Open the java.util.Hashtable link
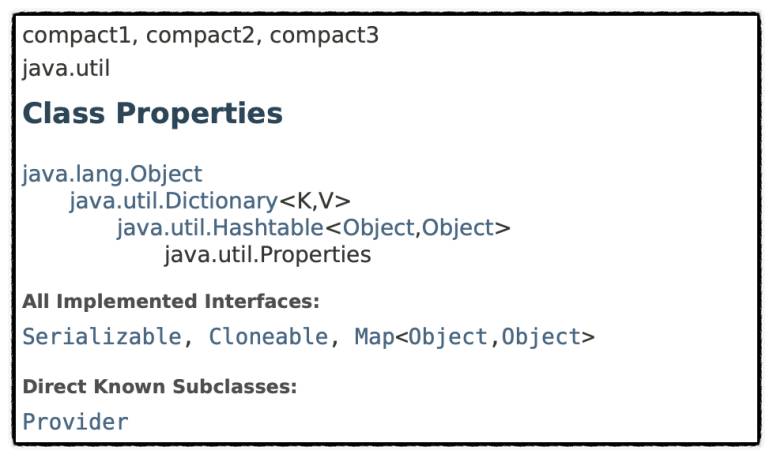 (220, 228)
